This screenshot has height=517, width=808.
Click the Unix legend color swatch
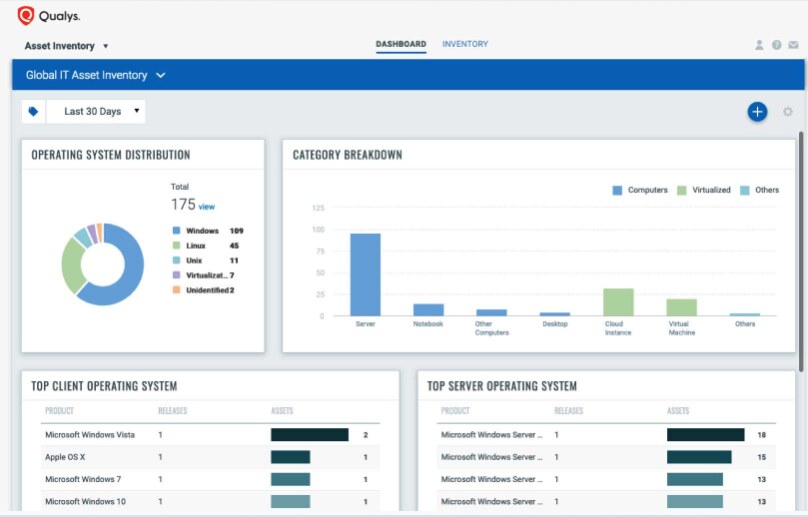176,260
